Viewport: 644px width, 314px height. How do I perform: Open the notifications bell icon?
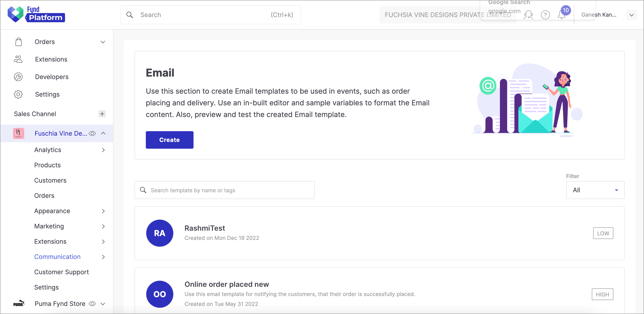(x=561, y=15)
